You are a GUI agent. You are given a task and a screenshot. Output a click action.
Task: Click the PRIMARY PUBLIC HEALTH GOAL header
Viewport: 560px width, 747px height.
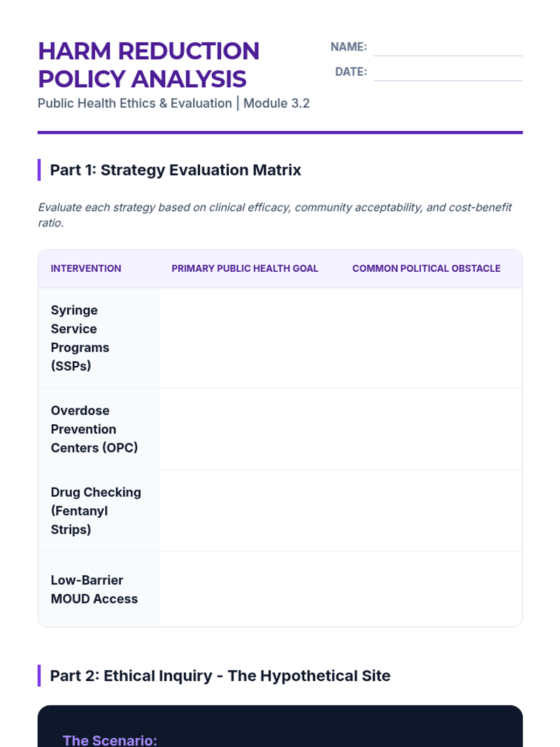245,268
